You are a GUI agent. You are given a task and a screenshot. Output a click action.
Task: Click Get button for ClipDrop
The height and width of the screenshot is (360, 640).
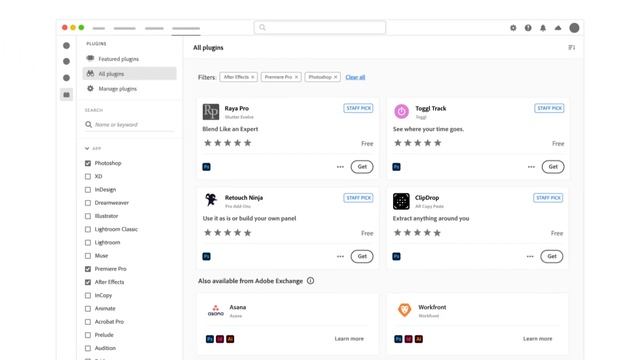pyautogui.click(x=552, y=256)
